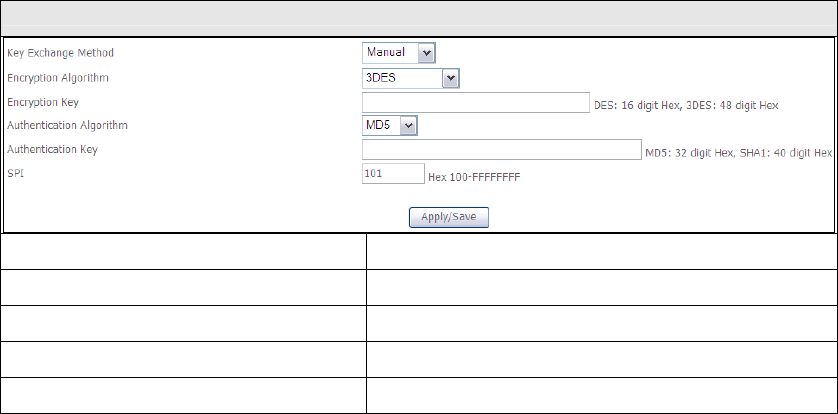This screenshot has width=838, height=414.
Task: Click last-row left empty table cell
Action: 182,394
